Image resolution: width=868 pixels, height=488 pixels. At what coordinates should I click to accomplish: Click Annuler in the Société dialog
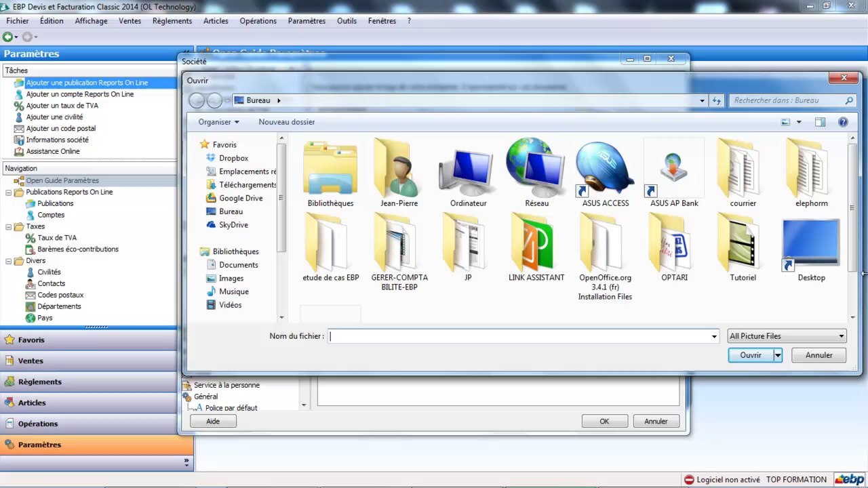pos(656,422)
